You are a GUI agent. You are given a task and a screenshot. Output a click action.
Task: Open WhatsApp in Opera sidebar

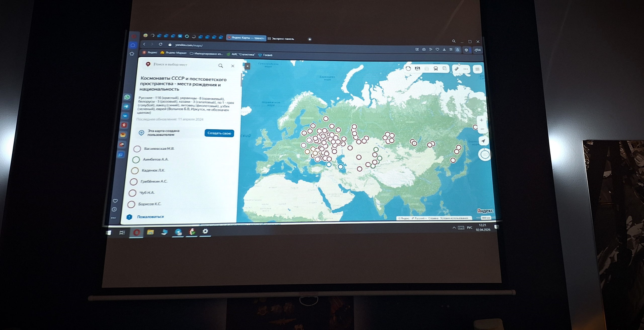tap(127, 97)
